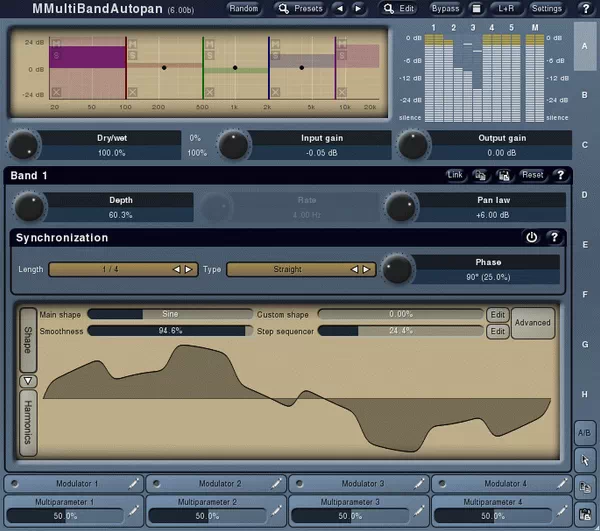
Task: Edit Multiparameter 2 with pencil icon
Action: pos(276,510)
